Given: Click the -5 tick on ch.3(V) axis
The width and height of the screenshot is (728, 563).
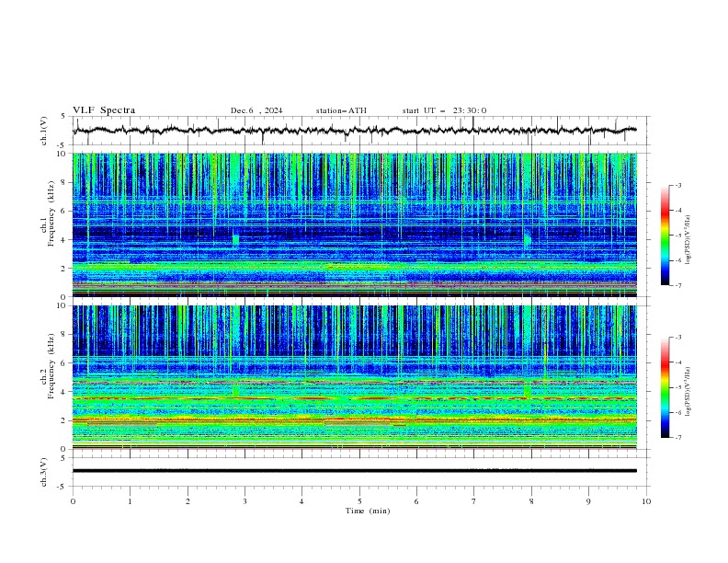Looking at the screenshot, I should click(x=63, y=487).
